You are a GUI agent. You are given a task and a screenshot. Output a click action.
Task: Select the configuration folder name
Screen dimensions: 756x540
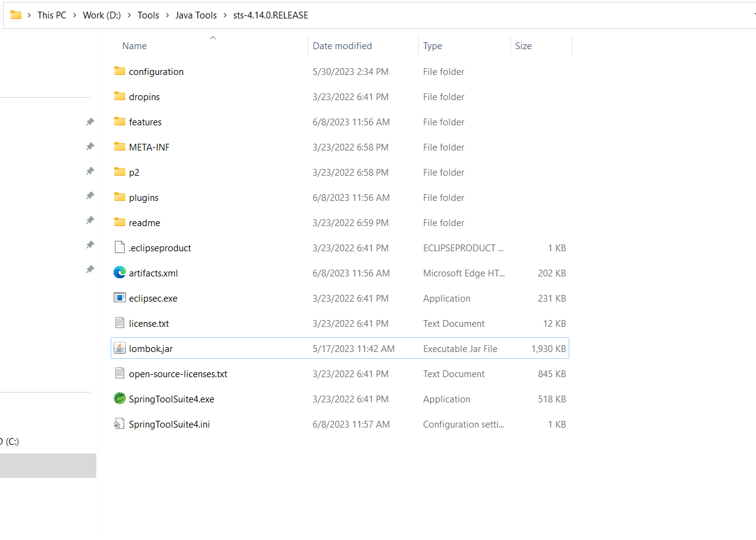pyautogui.click(x=156, y=72)
